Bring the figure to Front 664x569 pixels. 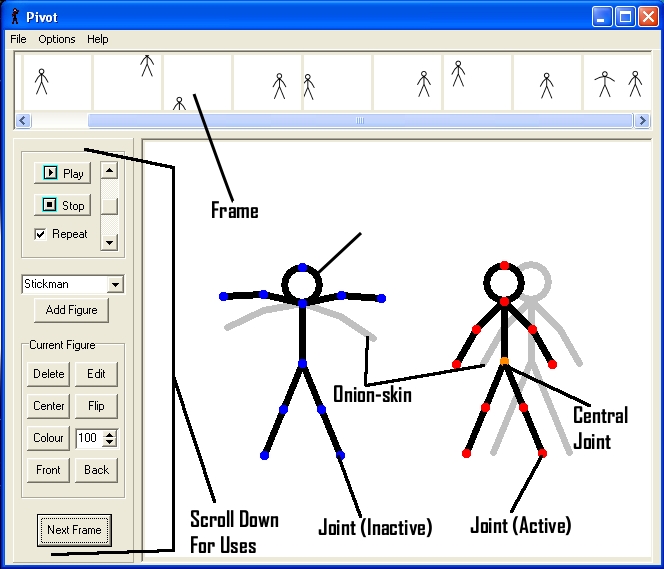[48, 470]
